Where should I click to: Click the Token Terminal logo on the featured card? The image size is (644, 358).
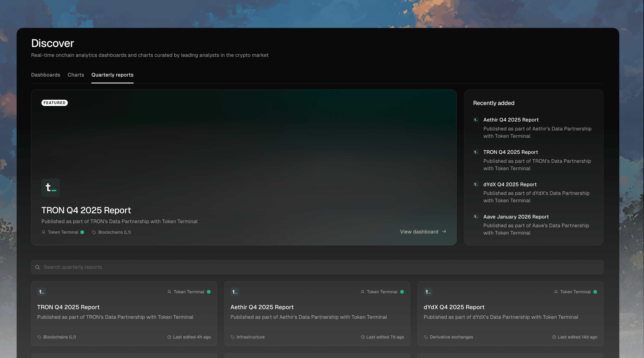click(x=50, y=188)
